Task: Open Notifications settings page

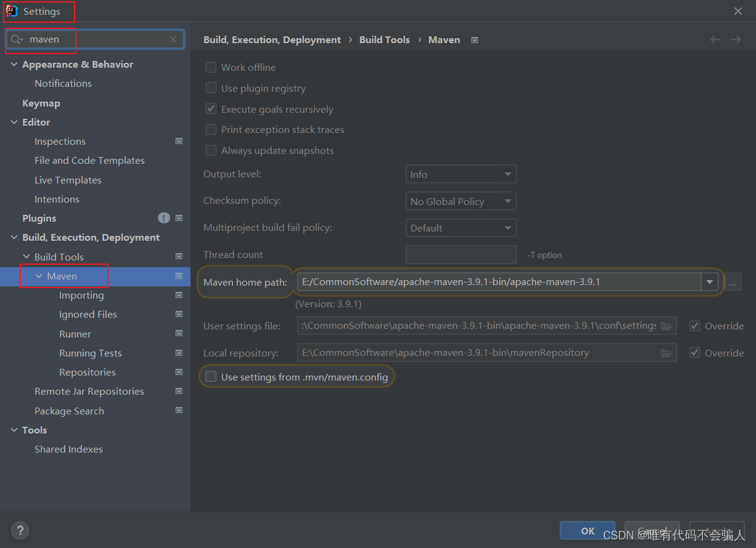Action: (63, 83)
